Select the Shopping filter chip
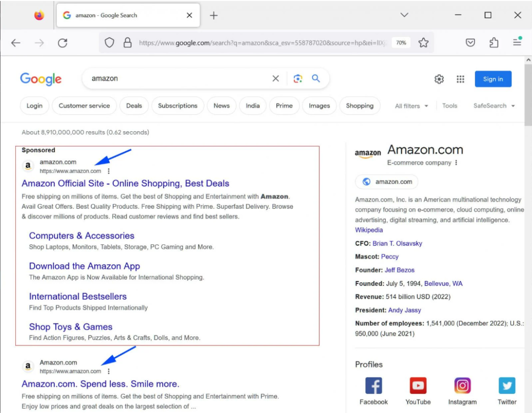 pyautogui.click(x=360, y=106)
